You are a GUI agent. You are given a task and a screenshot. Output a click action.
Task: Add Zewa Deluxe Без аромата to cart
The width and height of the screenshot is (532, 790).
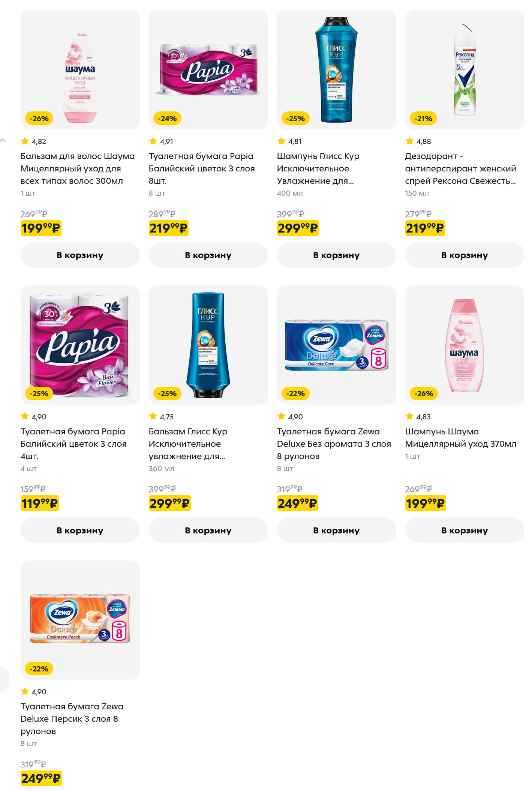(336, 530)
